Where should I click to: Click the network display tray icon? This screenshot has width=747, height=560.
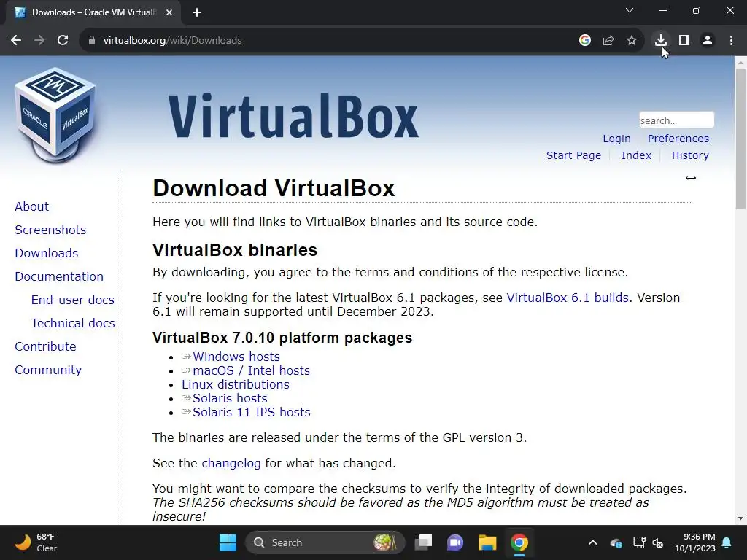coord(638,542)
